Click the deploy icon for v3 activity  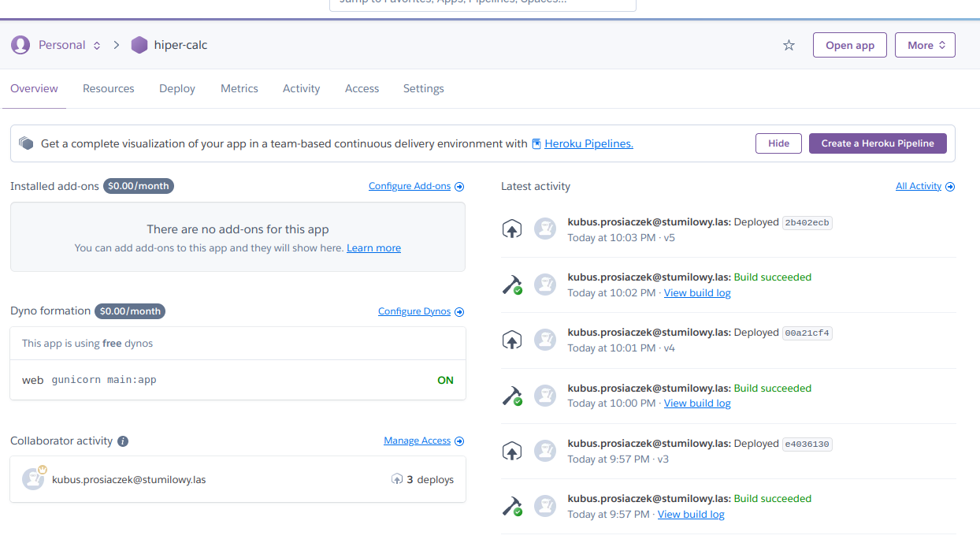tap(512, 451)
